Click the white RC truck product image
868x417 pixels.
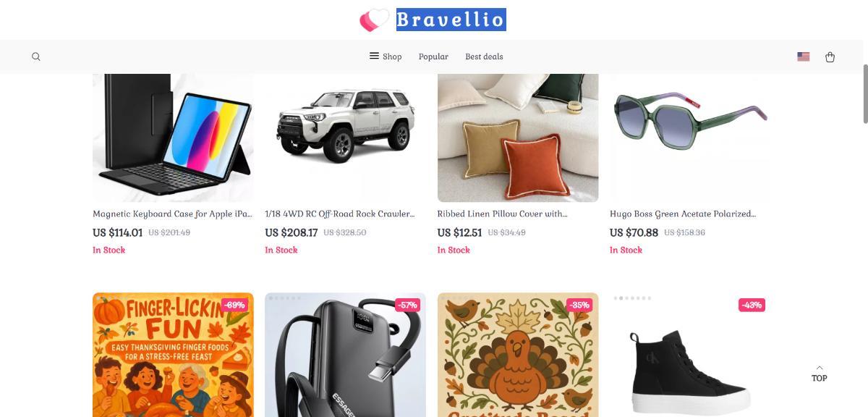tap(345, 138)
